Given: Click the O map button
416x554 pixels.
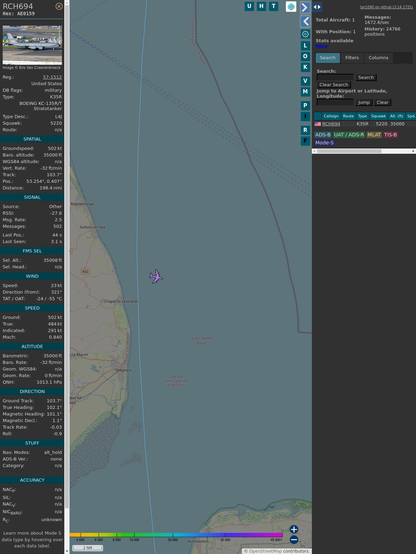Looking at the screenshot, I should [x=305, y=56].
